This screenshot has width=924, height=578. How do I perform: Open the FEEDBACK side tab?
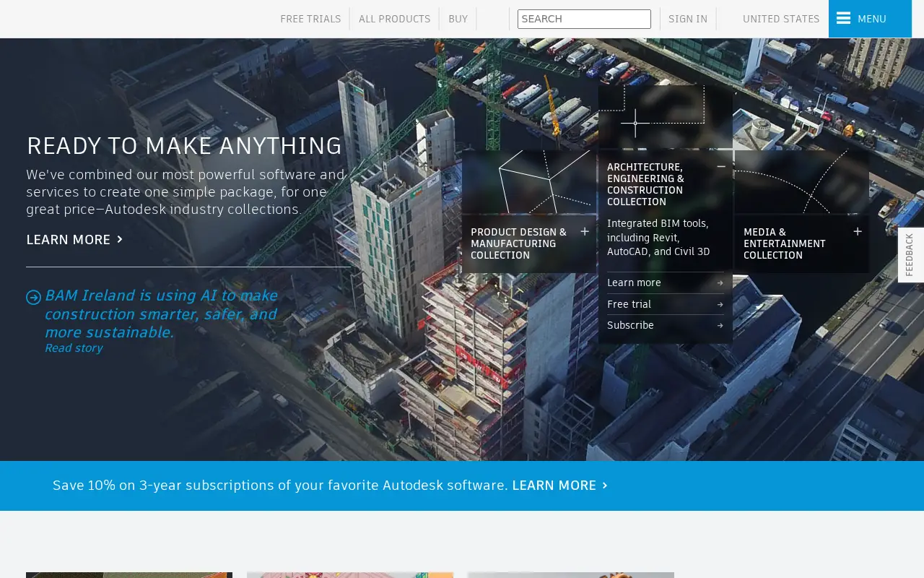coord(910,254)
